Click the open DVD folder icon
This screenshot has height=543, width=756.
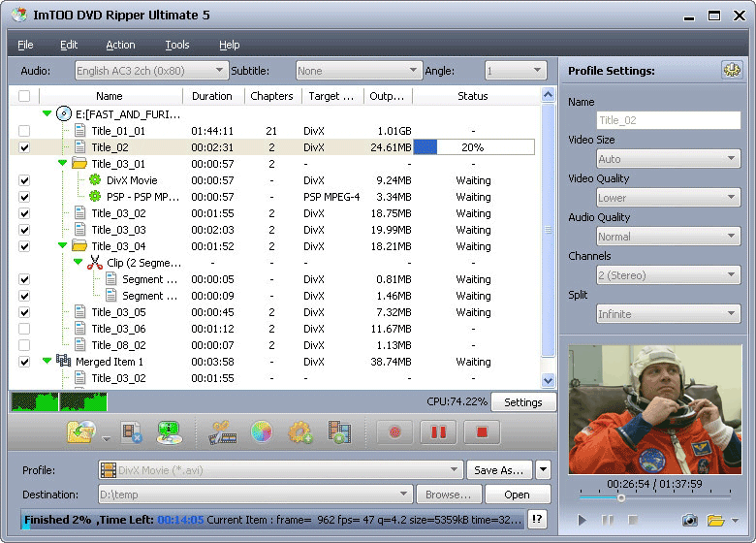(x=79, y=432)
